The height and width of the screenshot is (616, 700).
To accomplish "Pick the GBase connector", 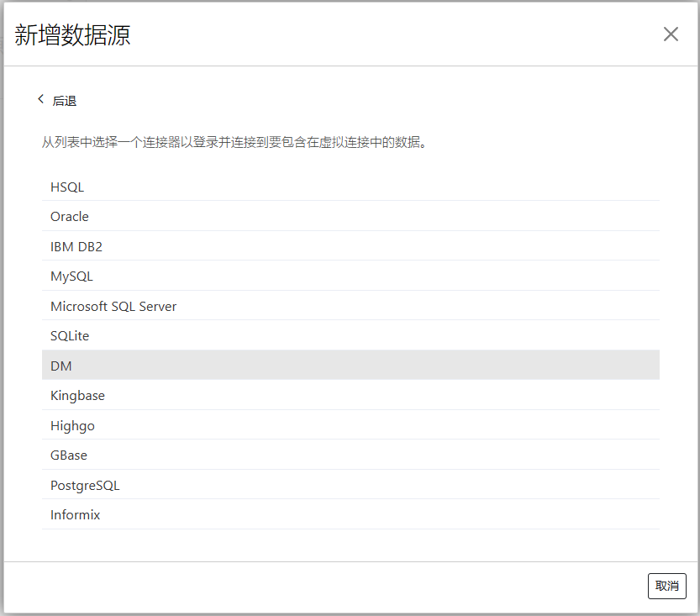I will [x=350, y=455].
